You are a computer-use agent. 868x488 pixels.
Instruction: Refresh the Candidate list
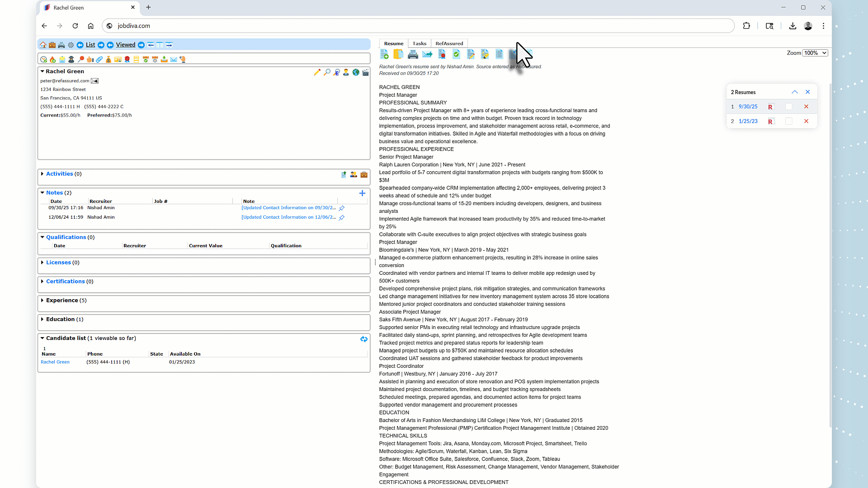point(364,339)
